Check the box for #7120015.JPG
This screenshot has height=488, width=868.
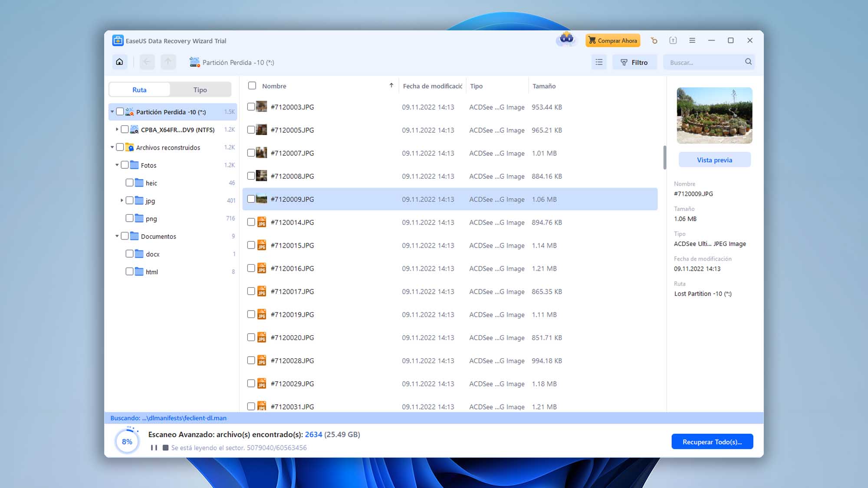click(x=251, y=245)
